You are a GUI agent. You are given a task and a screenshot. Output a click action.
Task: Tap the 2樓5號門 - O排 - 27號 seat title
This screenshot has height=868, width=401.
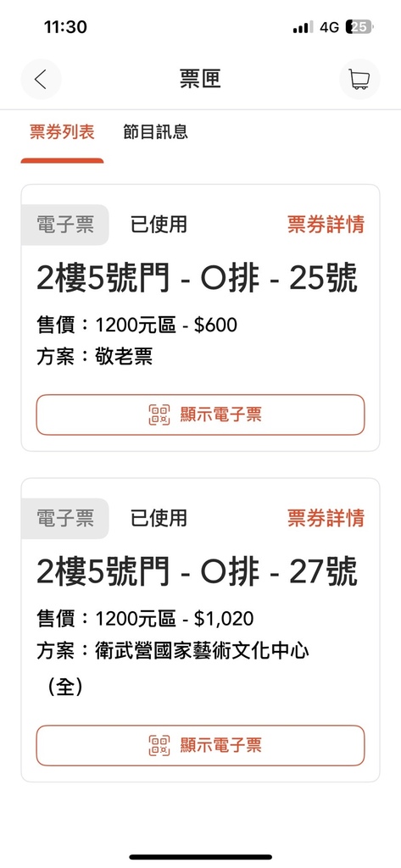click(x=198, y=572)
